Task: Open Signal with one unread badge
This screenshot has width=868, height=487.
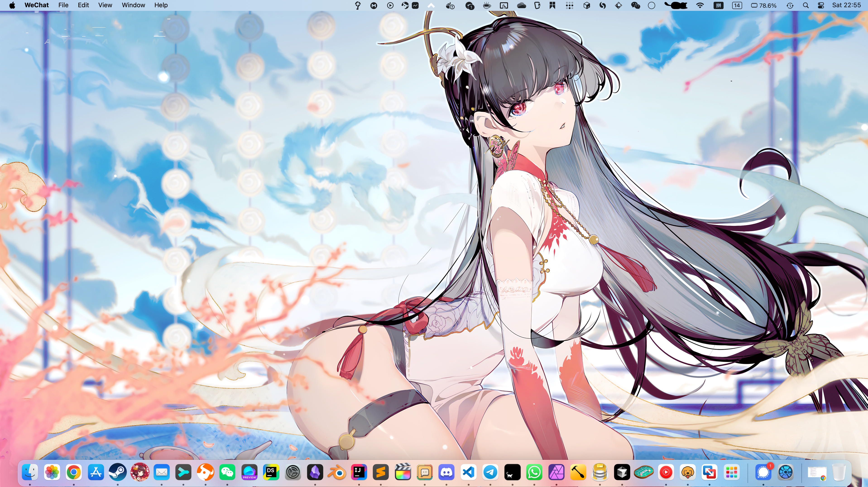Action: coord(764,472)
